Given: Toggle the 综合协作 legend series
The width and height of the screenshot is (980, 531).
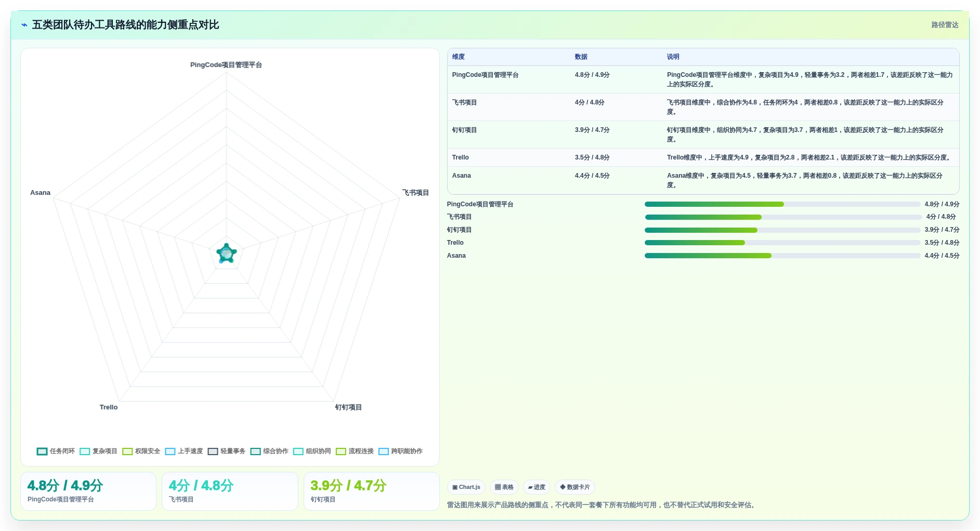Looking at the screenshot, I should pos(269,451).
